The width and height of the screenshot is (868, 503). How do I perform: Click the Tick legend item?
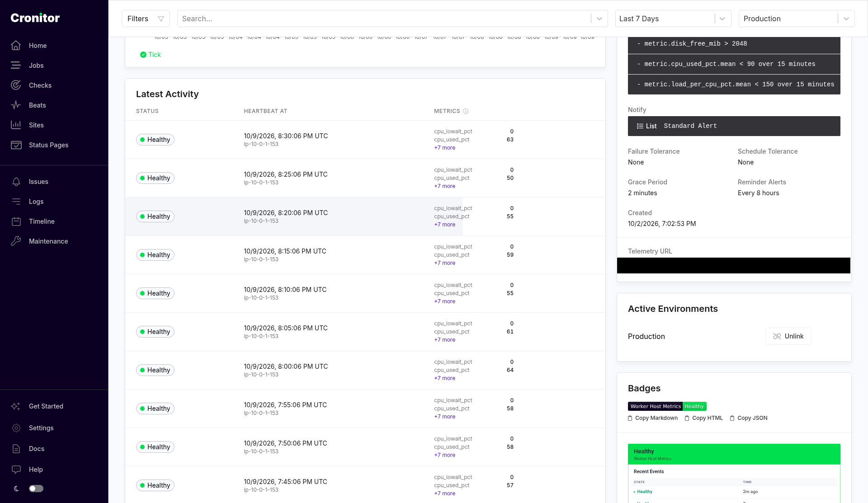[151, 55]
